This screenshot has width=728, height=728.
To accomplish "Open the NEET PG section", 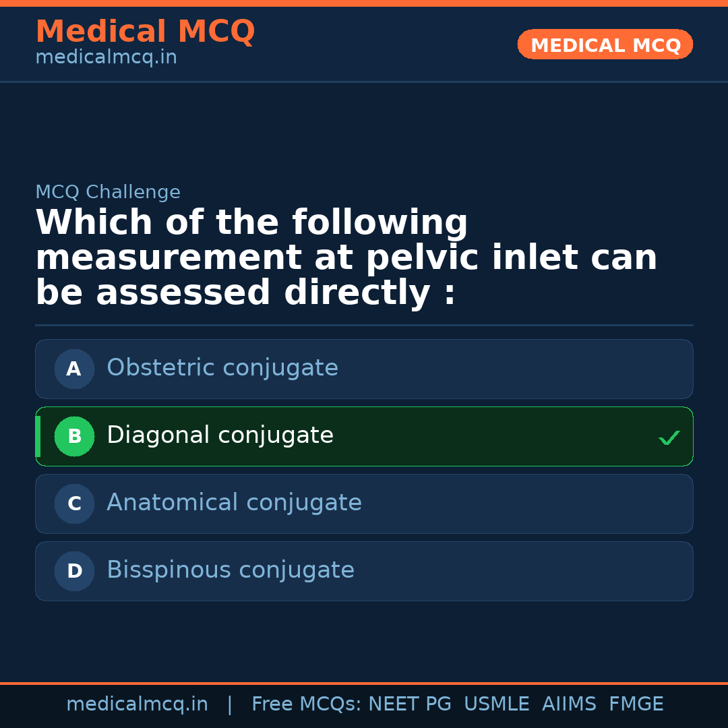I will coord(409,703).
